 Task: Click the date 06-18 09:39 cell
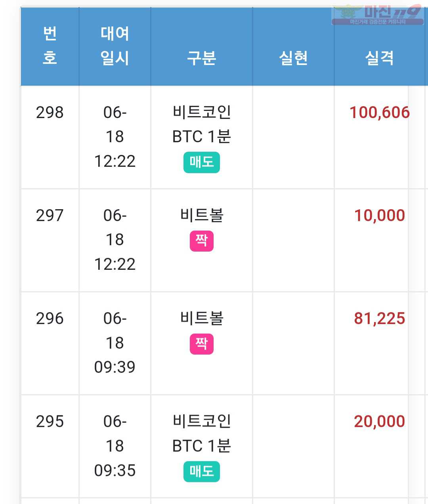coord(115,343)
